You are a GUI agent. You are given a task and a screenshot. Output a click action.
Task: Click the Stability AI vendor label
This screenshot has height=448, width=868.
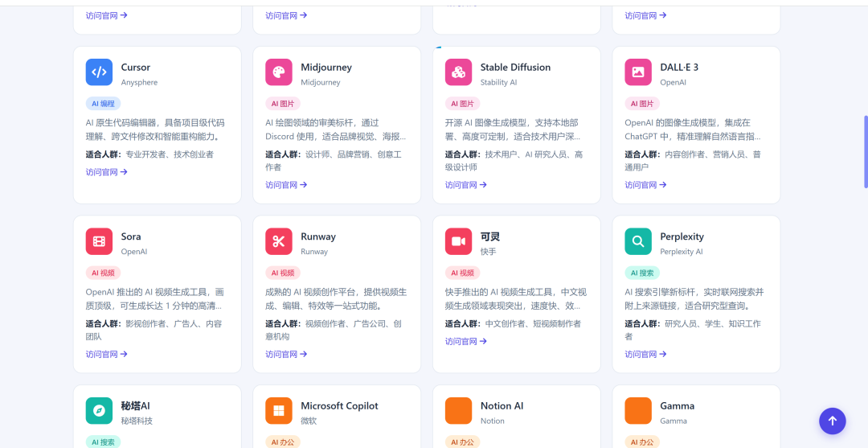pos(499,83)
